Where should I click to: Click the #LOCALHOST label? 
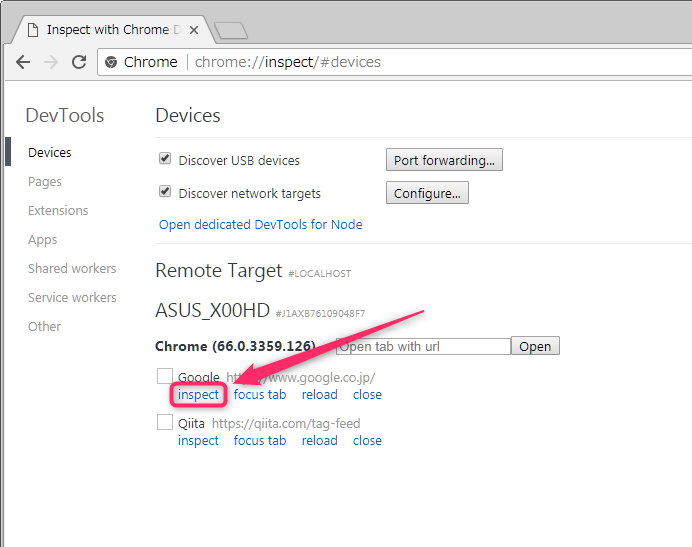320,274
